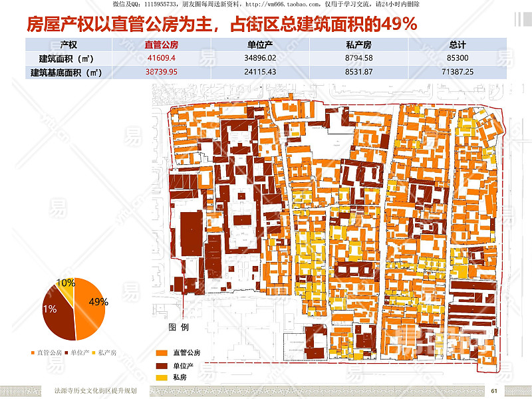
Task: Select the 产权 table header cell
Action: 68,45
